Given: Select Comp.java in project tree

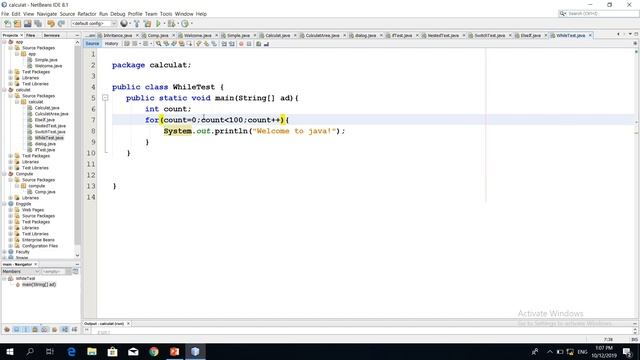Looking at the screenshot, I should coord(45,192).
